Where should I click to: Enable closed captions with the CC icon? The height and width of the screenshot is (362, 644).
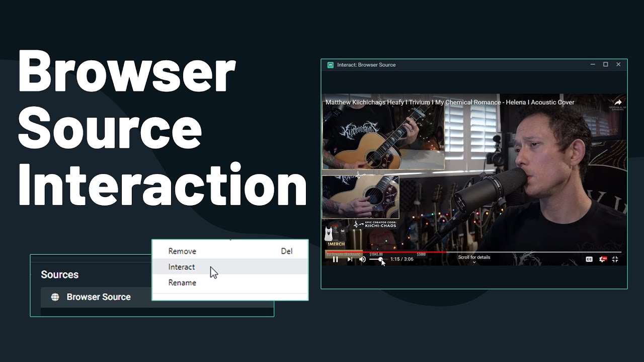589,259
